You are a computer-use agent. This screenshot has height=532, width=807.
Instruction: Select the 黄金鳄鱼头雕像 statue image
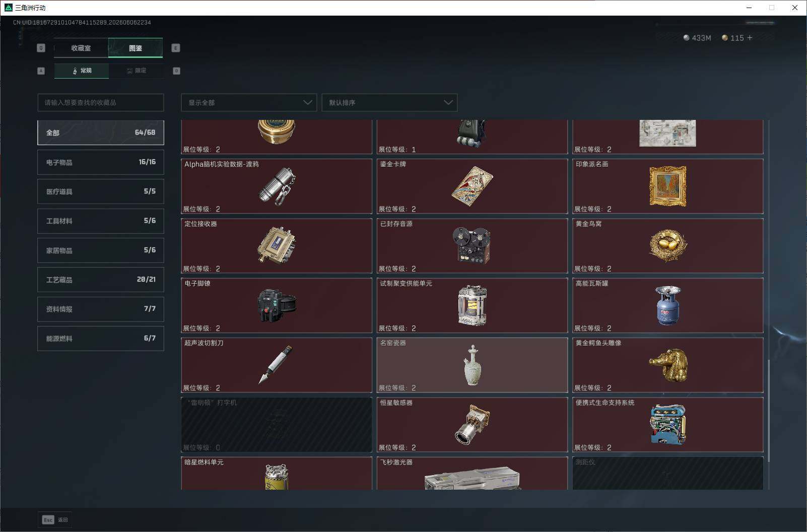[x=668, y=365]
